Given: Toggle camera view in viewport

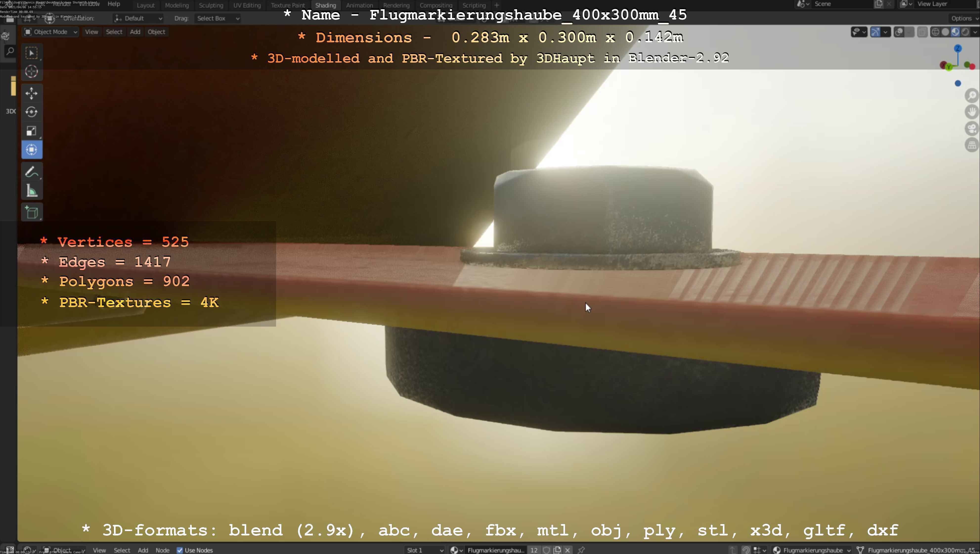Looking at the screenshot, I should point(972,129).
